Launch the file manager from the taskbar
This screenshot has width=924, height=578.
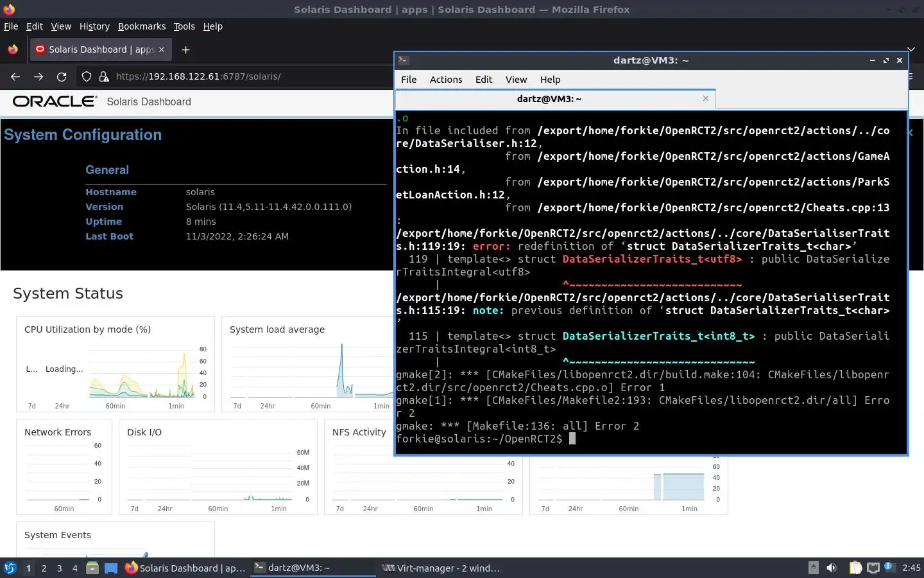click(x=92, y=568)
